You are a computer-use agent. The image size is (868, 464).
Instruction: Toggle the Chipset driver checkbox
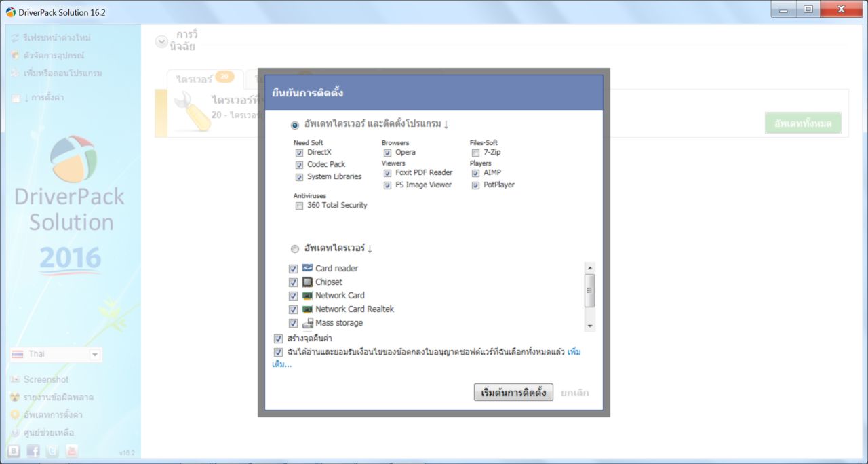293,282
